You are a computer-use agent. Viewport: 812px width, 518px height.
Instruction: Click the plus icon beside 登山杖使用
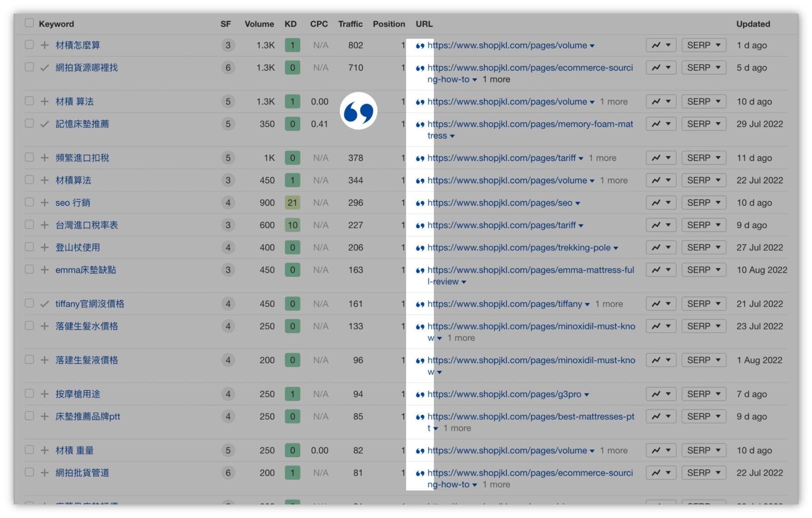point(44,247)
